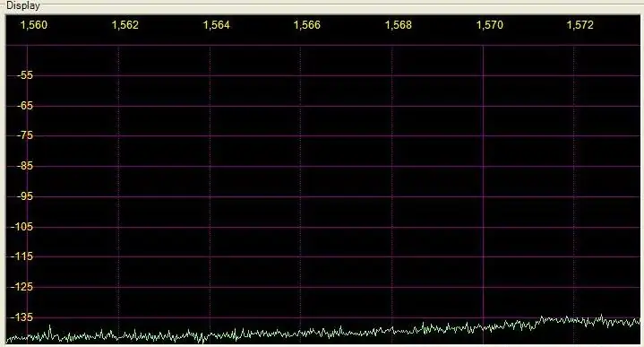Click the -95 level axis label
This screenshot has width=644, height=347.
click(x=25, y=196)
